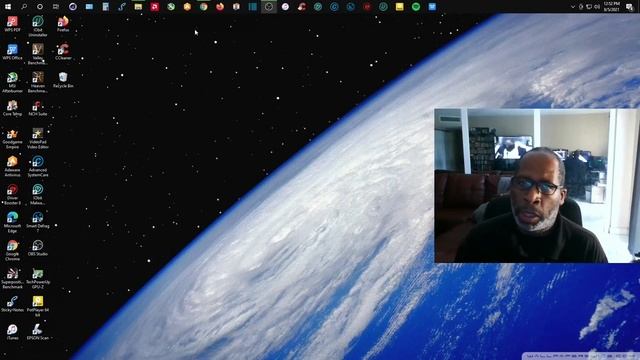Open the taskbar clock and date
640x360 pixels.
[x=612, y=7]
